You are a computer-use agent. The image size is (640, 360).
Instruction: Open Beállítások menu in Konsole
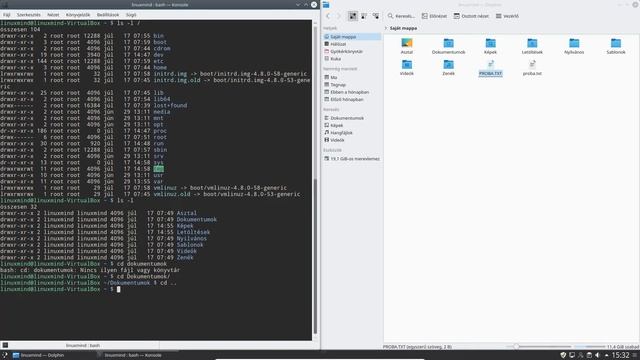(x=108, y=15)
